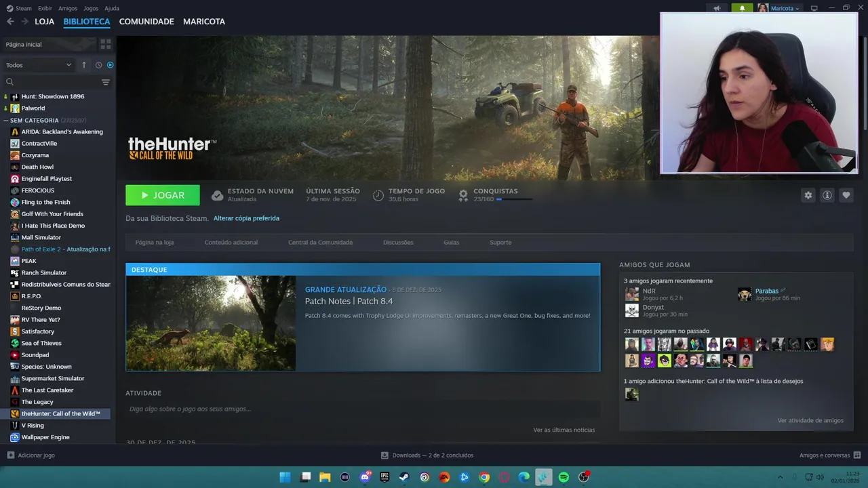Expand the Todos filter dropdown
The width and height of the screenshot is (868, 488).
coord(39,65)
